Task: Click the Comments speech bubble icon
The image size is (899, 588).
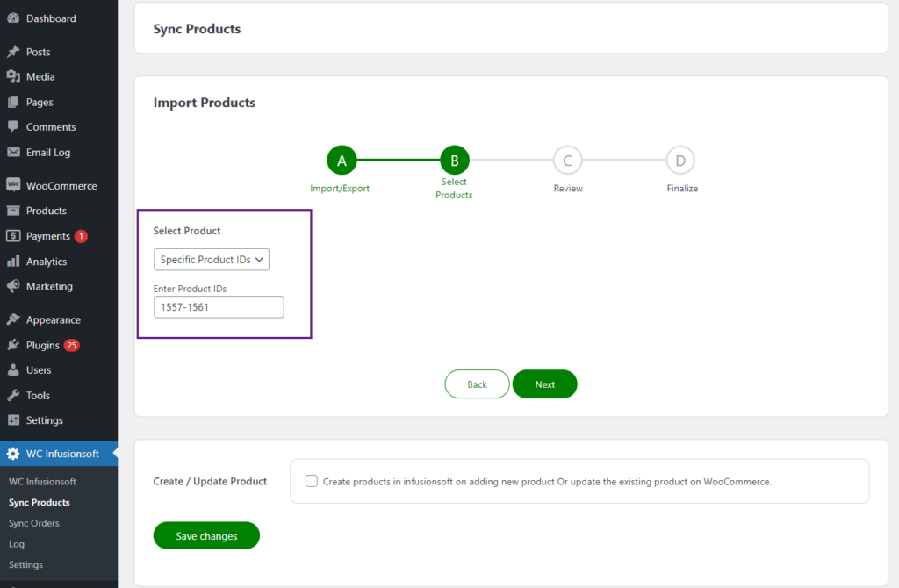Action: coord(13,126)
